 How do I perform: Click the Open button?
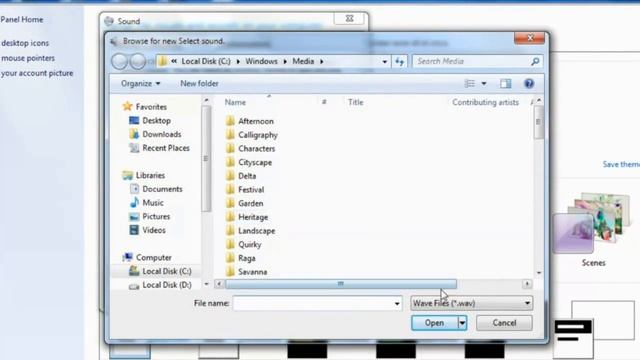point(434,323)
